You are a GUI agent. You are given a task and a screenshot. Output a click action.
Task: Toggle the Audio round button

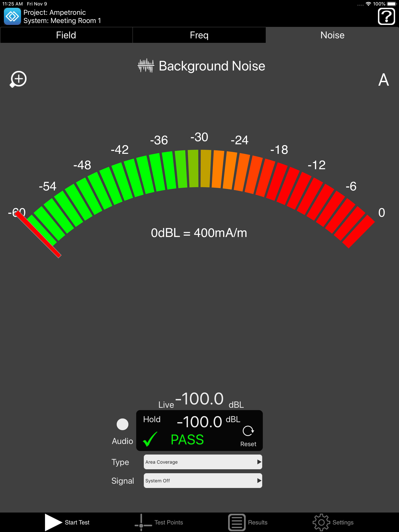(x=123, y=425)
